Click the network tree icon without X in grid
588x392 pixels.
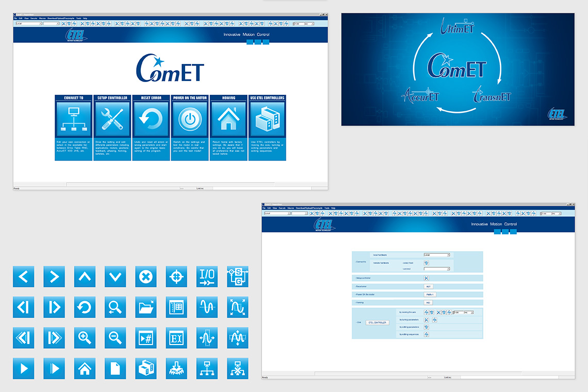point(207,368)
